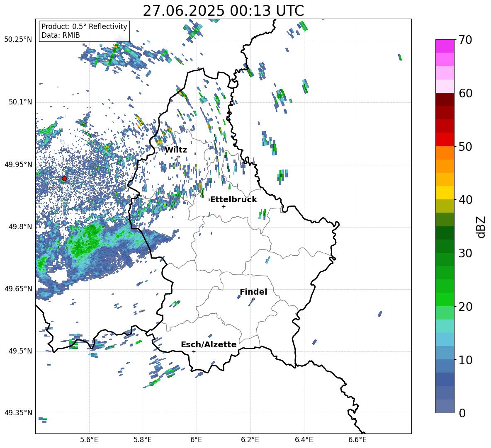Click the Ettelbruck station cross marker

[224, 206]
